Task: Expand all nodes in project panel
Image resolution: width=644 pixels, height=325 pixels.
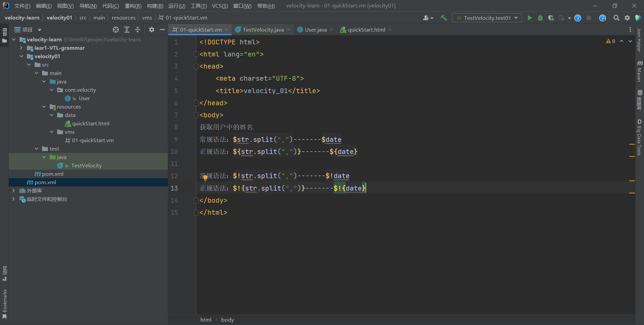Action: pyautogui.click(x=127, y=30)
